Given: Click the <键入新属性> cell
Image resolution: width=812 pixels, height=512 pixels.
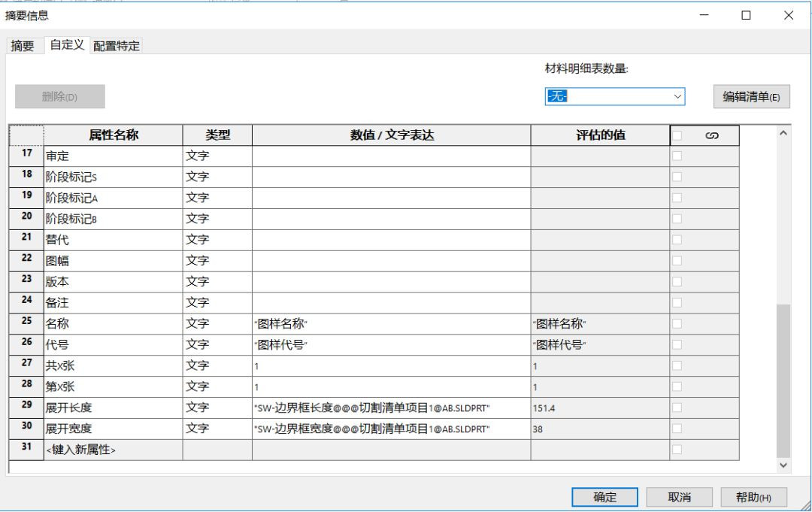Looking at the screenshot, I should pos(113,450).
